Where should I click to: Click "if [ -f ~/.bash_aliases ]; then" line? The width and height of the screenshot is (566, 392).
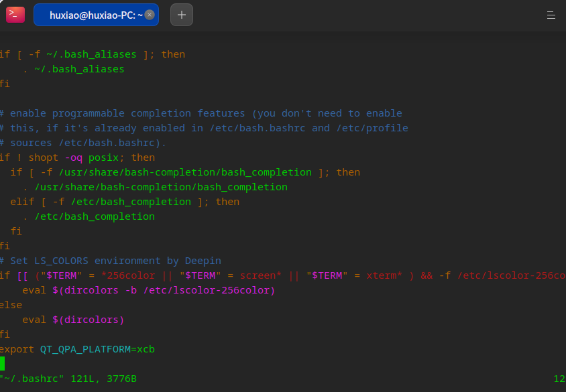point(93,54)
